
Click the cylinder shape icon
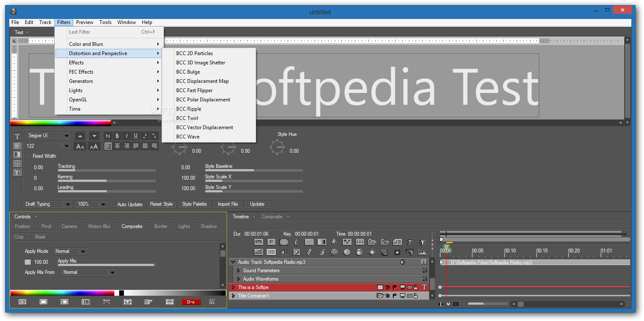[359, 252]
